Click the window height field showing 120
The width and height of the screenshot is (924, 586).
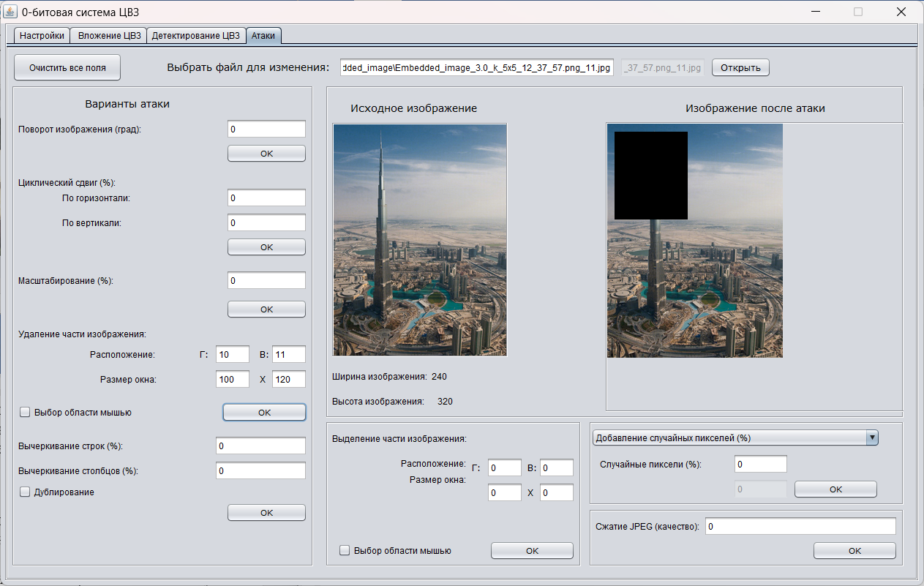coord(289,379)
